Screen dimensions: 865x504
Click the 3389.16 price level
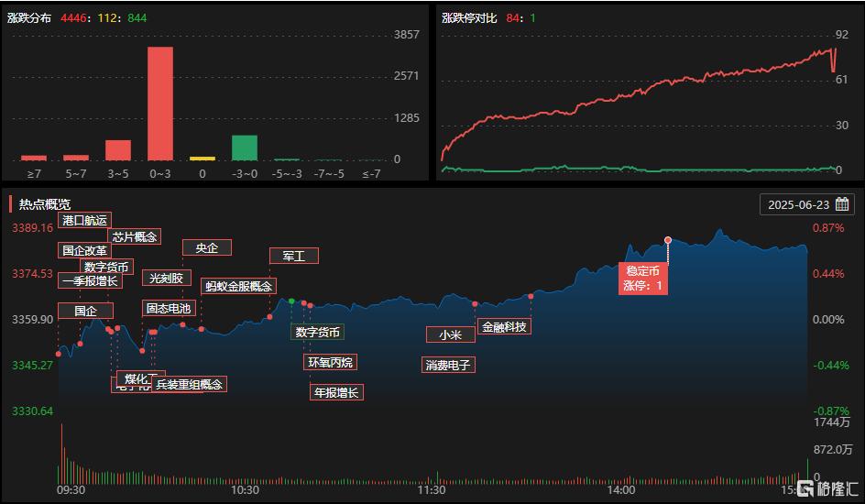coord(33,228)
